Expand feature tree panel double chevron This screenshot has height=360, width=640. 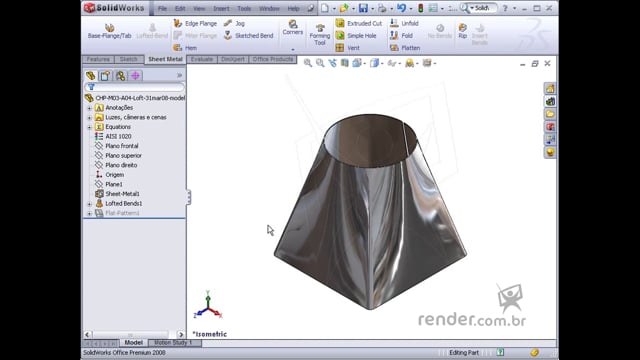click(179, 76)
